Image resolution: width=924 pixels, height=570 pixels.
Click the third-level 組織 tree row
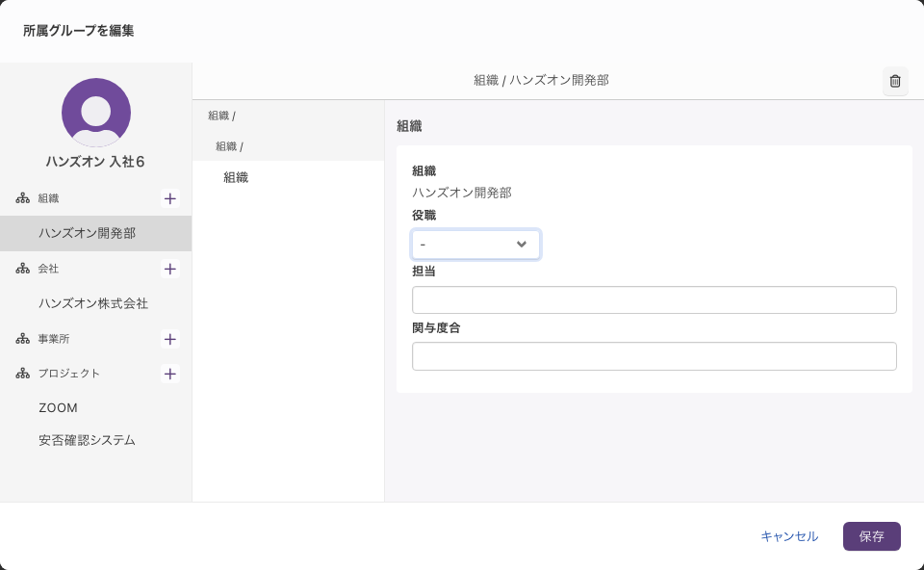tap(288, 177)
